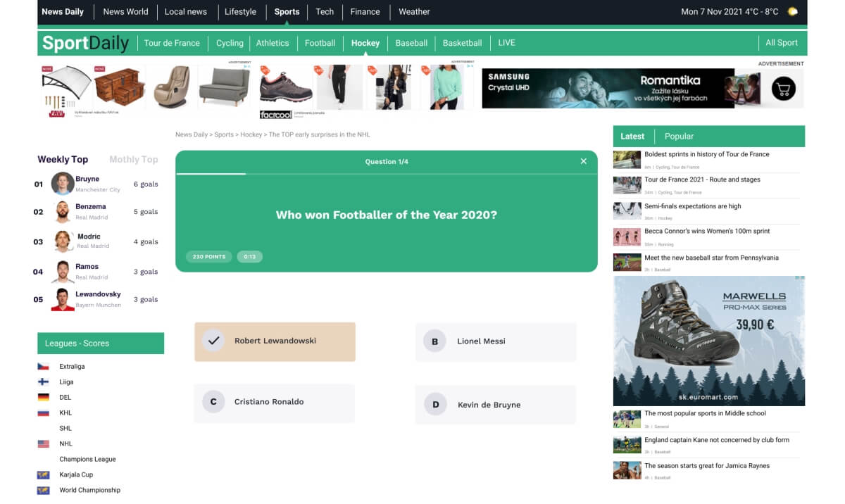845x504 pixels.
Task: Open thumbnail for Becca Connor's 100m sprint article
Action: click(627, 237)
